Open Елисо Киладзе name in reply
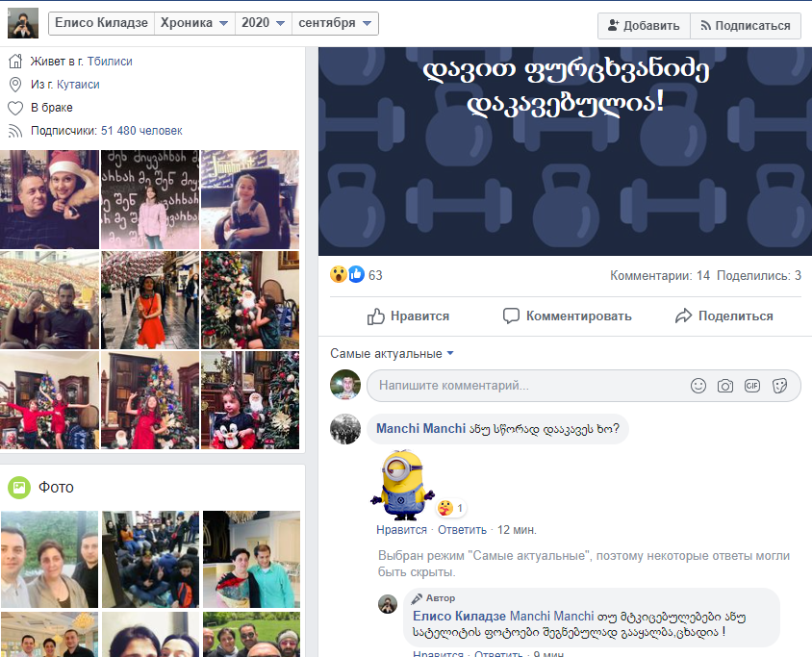812x657 pixels. pos(459,616)
